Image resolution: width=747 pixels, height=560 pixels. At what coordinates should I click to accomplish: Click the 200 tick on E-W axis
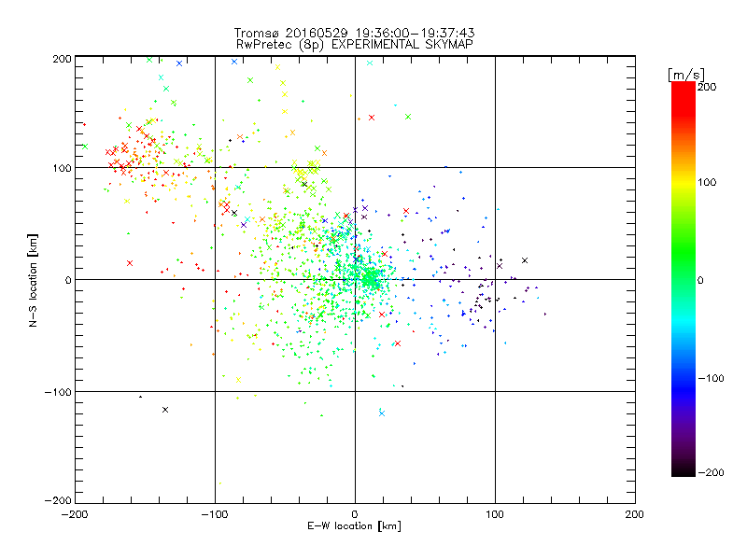coord(635,514)
